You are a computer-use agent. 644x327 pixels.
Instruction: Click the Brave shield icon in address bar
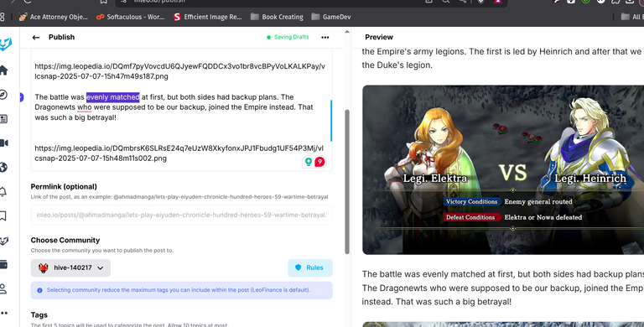(480, 2)
